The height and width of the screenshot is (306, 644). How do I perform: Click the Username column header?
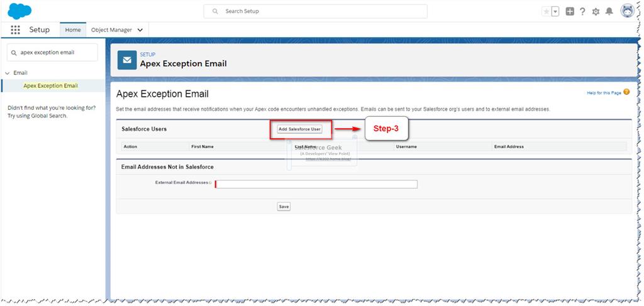pyautogui.click(x=407, y=146)
